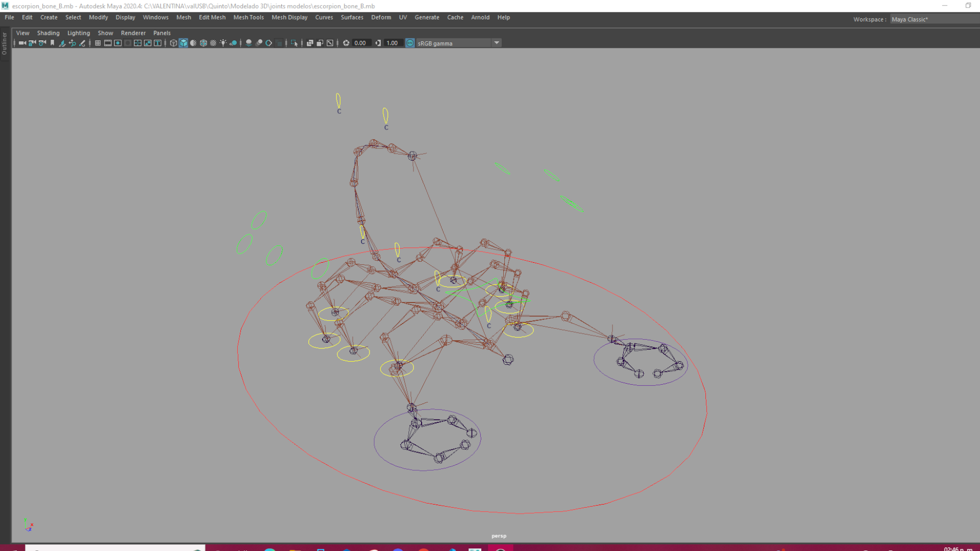Click the Select Camera icon
Viewport: 980px width, 551px height.
22,43
